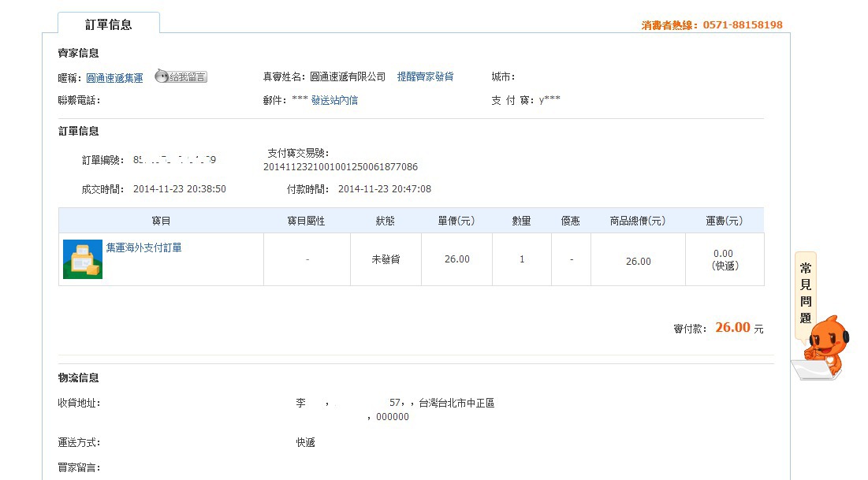
Task: Click the 商品總價(元) column header
Action: (x=638, y=221)
